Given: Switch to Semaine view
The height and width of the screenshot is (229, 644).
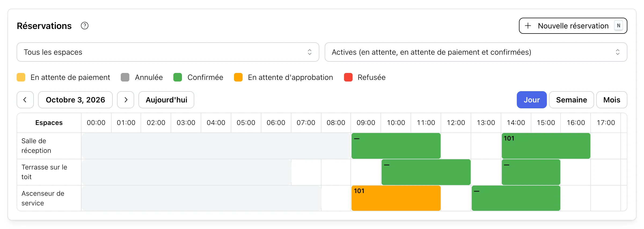Looking at the screenshot, I should click(x=572, y=100).
